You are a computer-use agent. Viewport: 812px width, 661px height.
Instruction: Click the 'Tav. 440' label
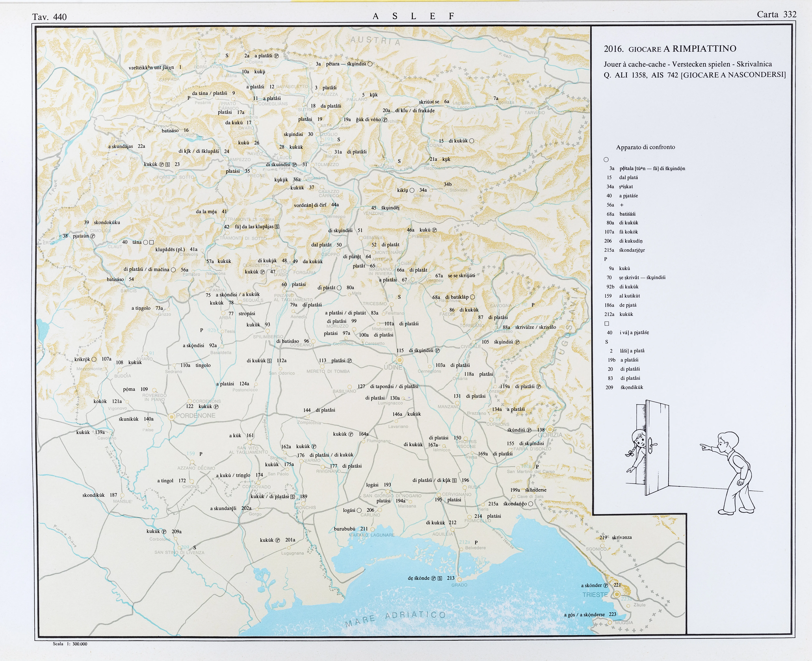50,17
